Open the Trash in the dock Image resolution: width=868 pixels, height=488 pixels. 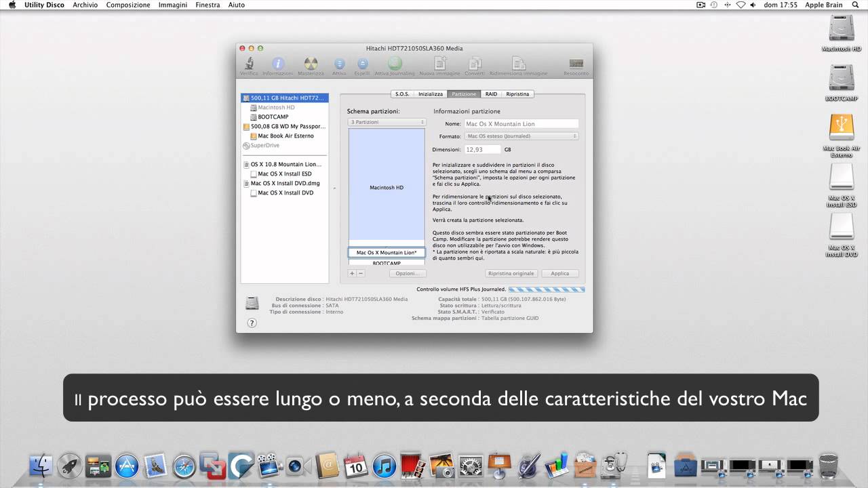coord(828,466)
